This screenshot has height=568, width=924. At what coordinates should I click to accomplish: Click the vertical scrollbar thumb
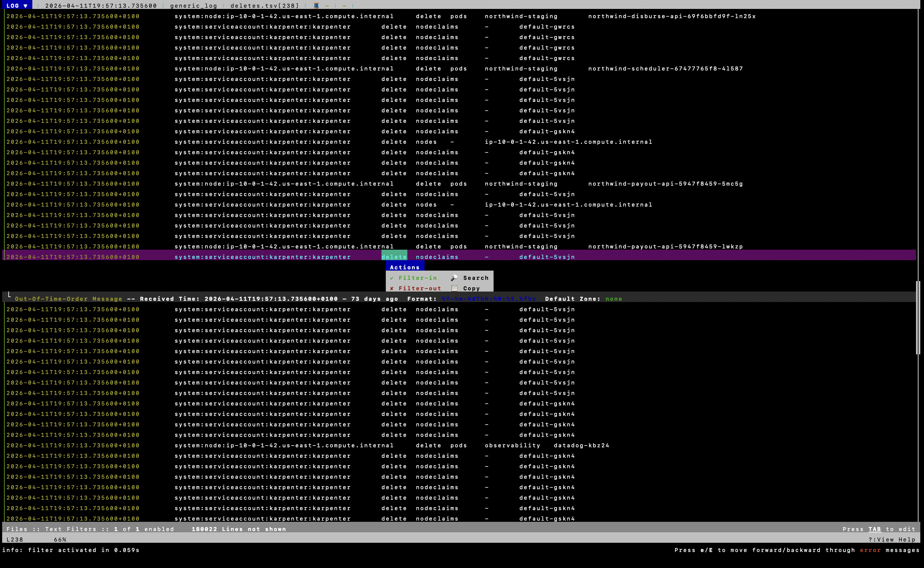pos(918,317)
